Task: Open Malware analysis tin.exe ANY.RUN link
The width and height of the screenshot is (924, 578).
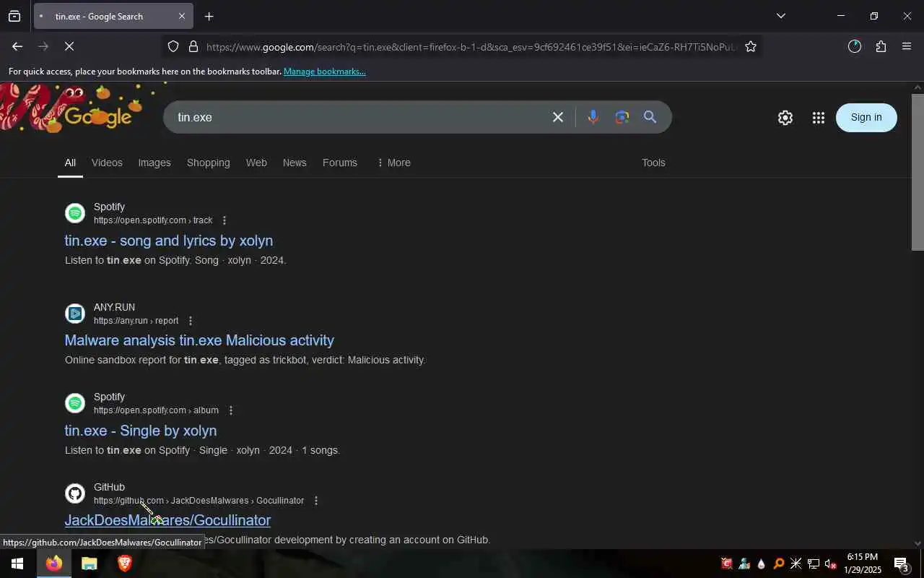Action: 199,340
